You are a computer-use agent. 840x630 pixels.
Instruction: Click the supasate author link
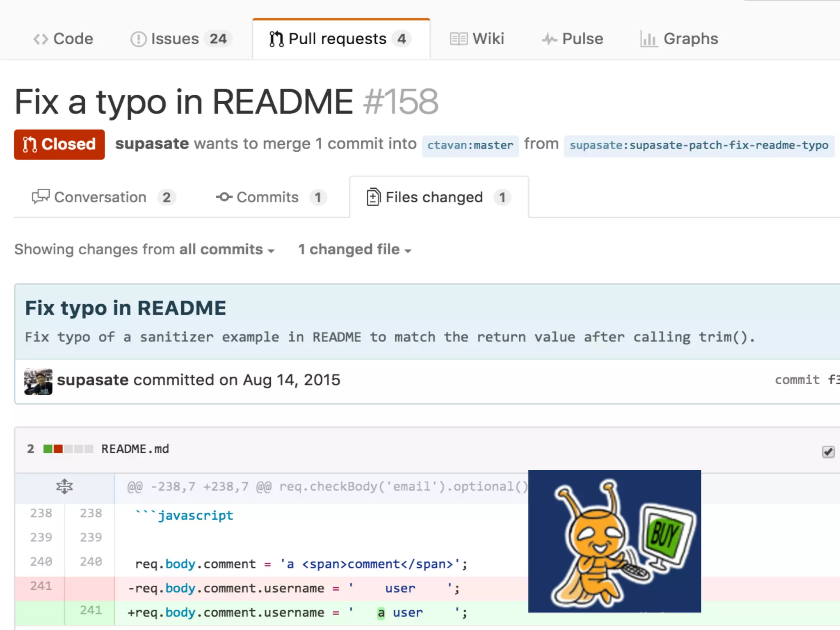point(152,144)
